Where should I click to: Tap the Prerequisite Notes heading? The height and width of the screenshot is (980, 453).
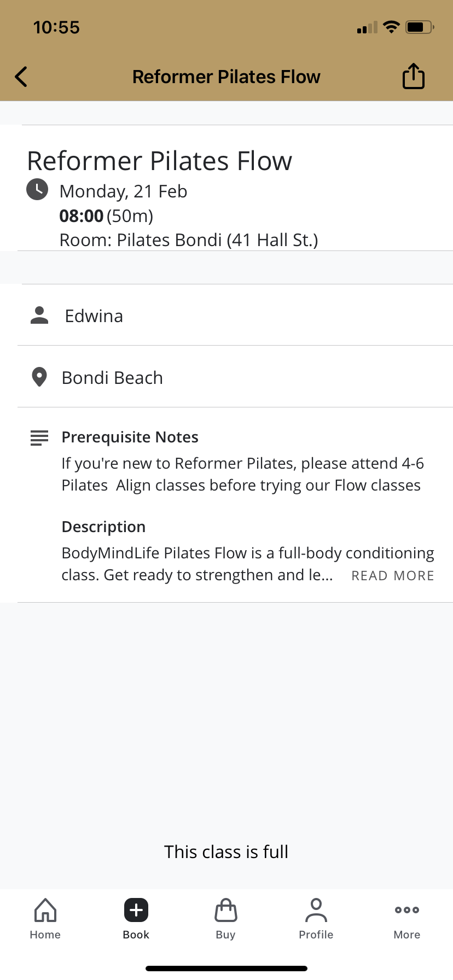(x=130, y=437)
